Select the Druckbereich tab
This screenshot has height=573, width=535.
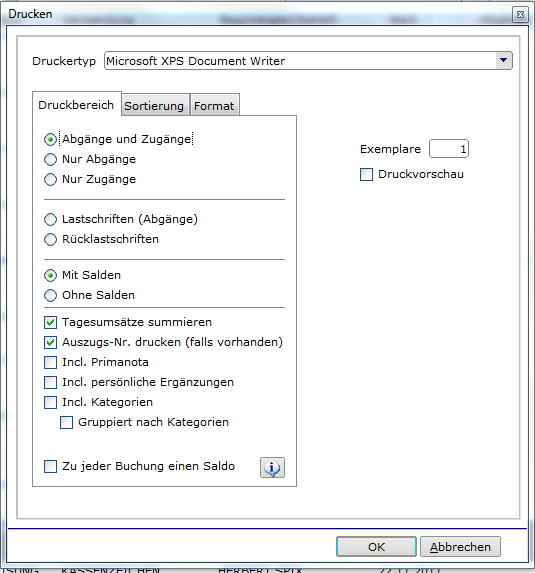[x=76, y=105]
